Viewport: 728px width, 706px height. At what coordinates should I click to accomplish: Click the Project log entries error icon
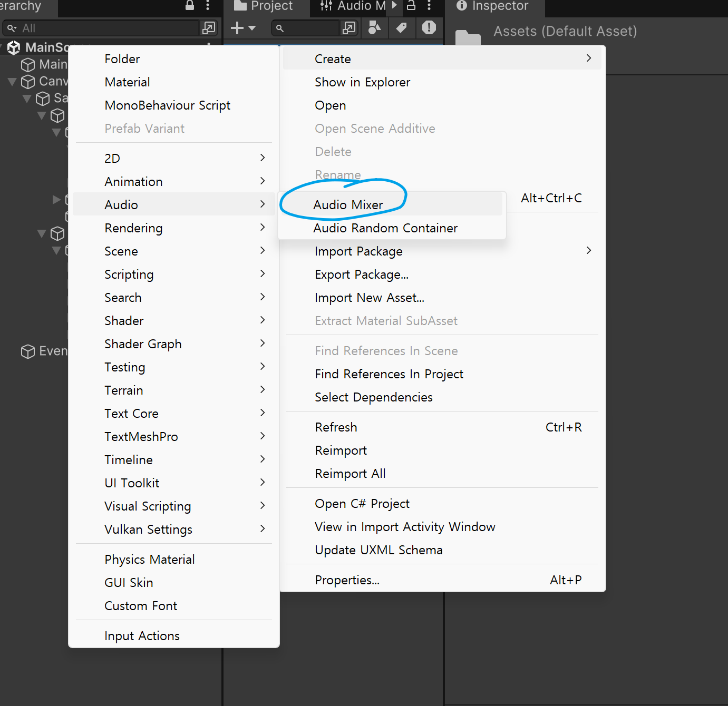pyautogui.click(x=429, y=27)
